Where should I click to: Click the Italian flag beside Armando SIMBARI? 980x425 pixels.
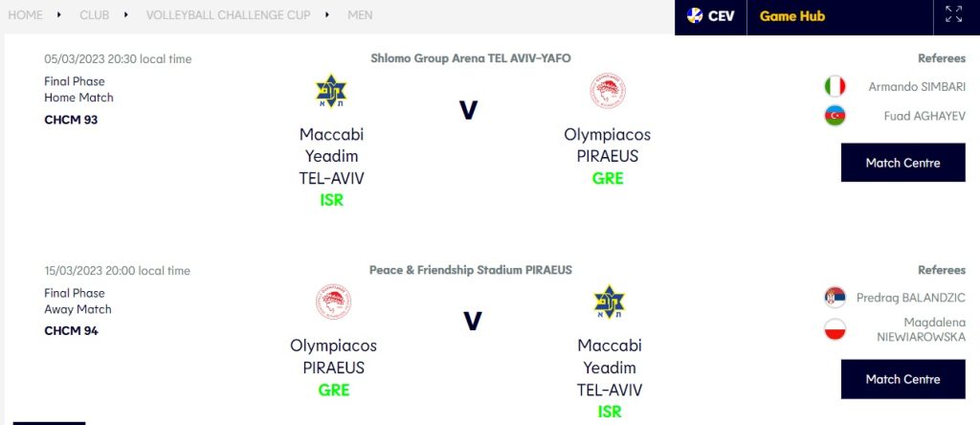click(835, 86)
